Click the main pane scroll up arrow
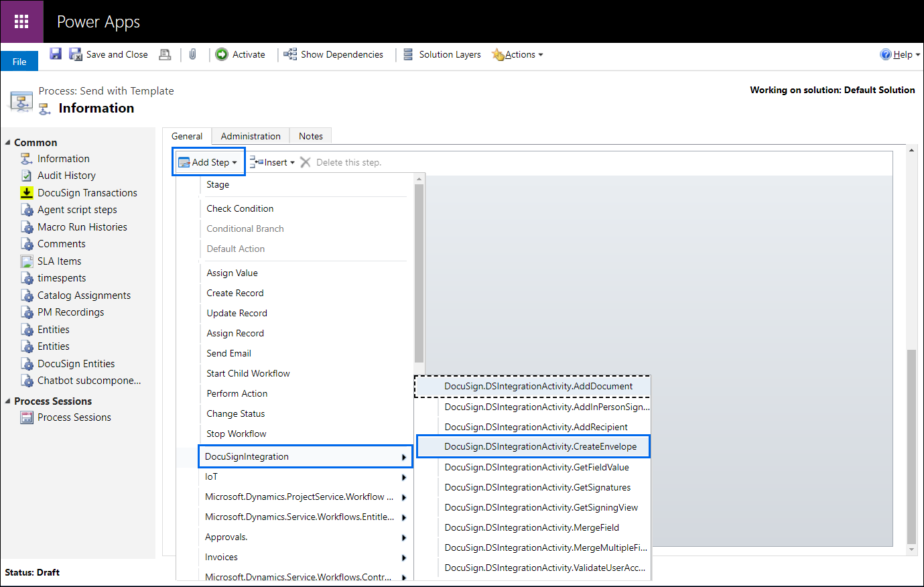The image size is (924, 587). (x=911, y=150)
